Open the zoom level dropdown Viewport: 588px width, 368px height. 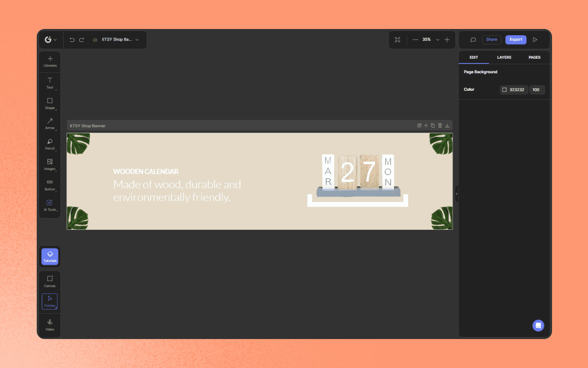click(437, 40)
